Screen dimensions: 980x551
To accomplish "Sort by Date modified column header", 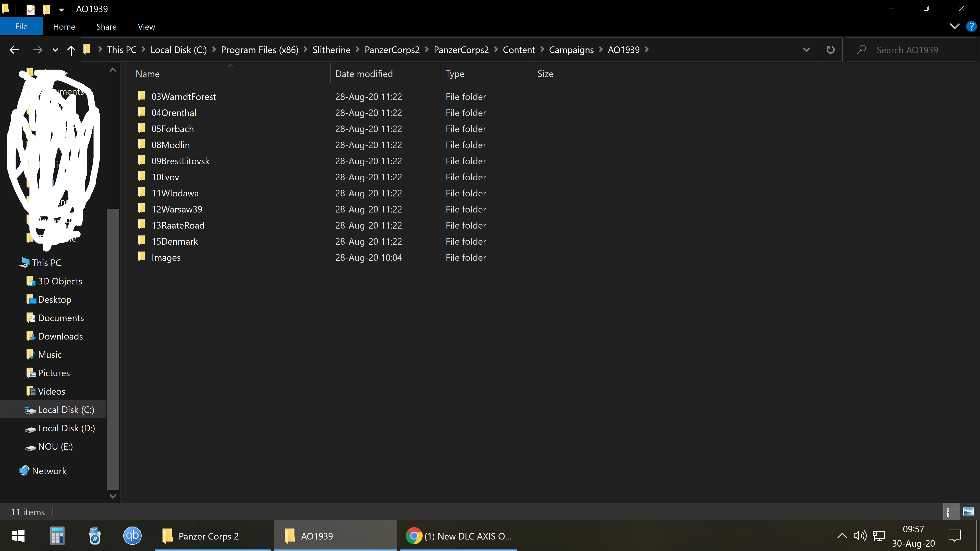I will (386, 74).
